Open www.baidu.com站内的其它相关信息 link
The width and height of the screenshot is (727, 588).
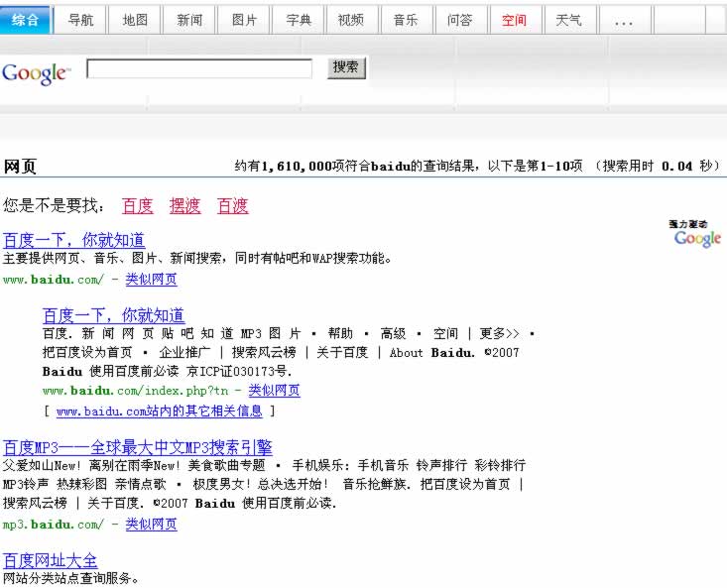pos(160,411)
